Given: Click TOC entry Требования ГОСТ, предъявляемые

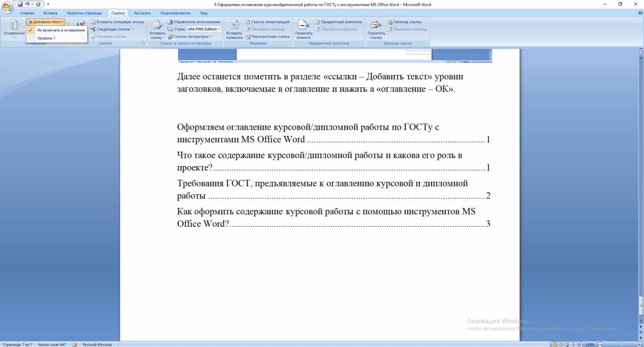Looking at the screenshot, I should pyautogui.click(x=333, y=189).
